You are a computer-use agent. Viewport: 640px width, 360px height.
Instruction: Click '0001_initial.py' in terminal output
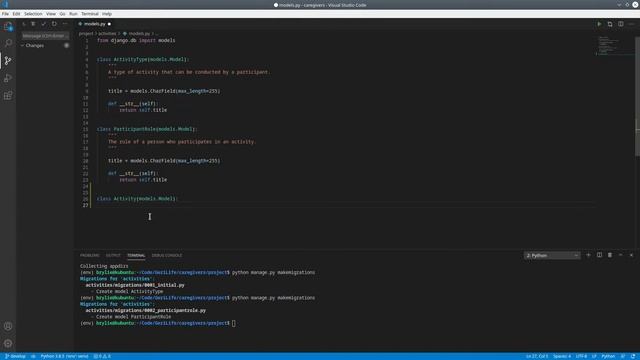164,285
